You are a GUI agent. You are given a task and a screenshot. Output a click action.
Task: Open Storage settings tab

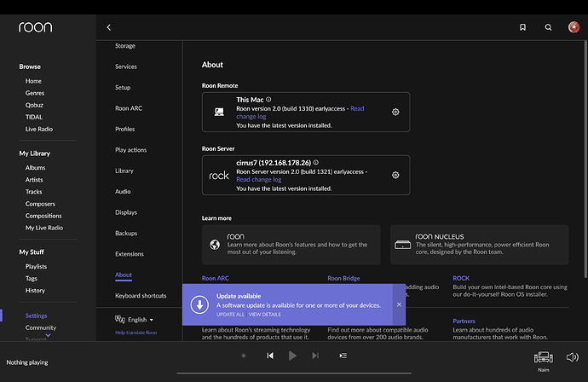(125, 46)
